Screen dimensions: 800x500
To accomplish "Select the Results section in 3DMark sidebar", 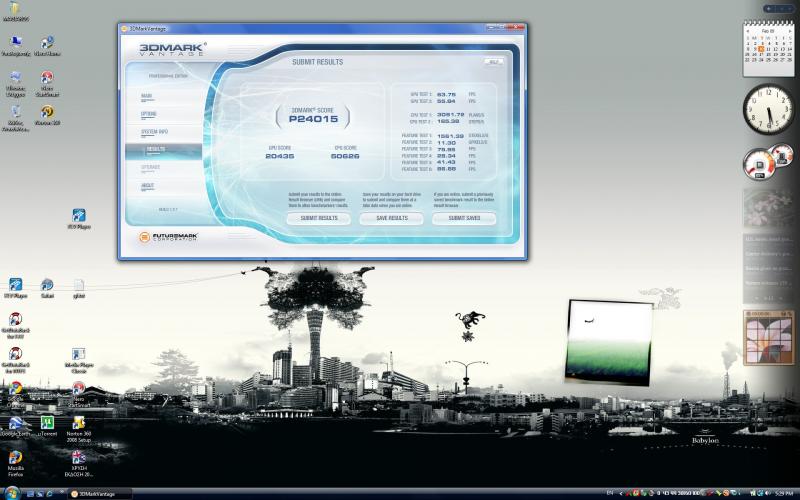I will (163, 151).
